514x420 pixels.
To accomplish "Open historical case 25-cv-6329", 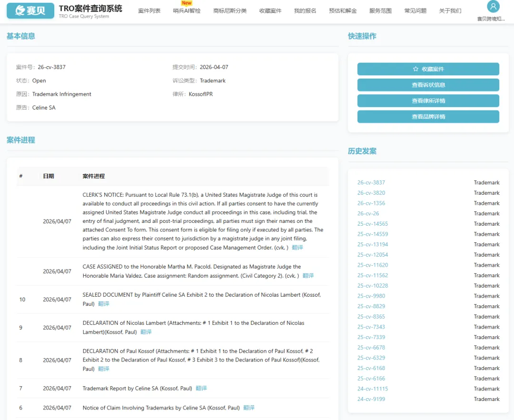I will [x=371, y=358].
